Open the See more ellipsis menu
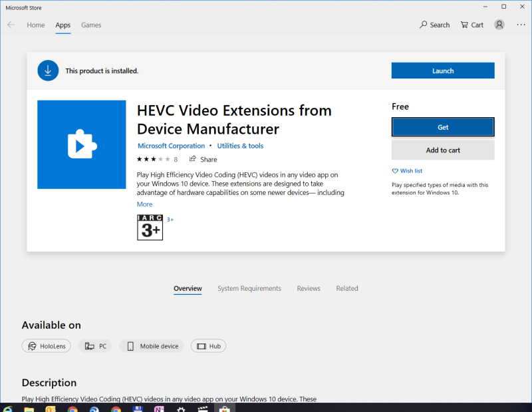The image size is (532, 412). (521, 25)
